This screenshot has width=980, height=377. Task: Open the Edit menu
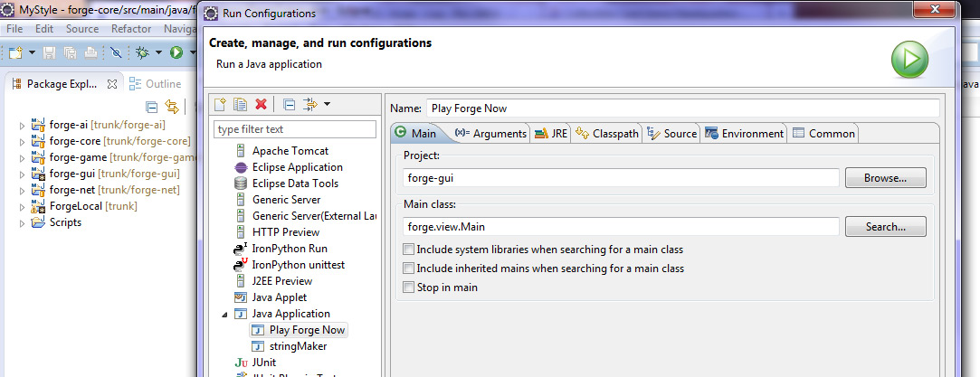[44, 29]
